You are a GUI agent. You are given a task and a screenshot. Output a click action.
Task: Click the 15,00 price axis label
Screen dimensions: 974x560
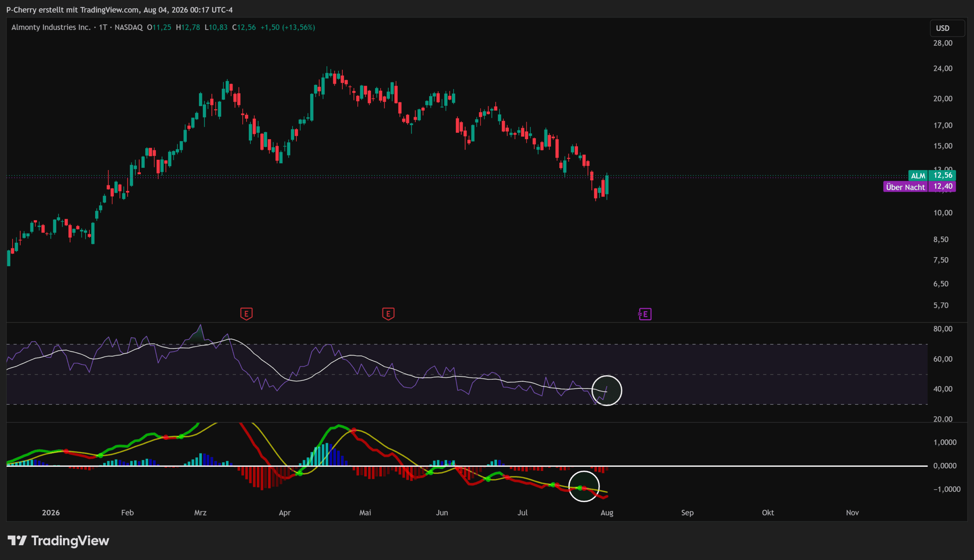(x=943, y=146)
